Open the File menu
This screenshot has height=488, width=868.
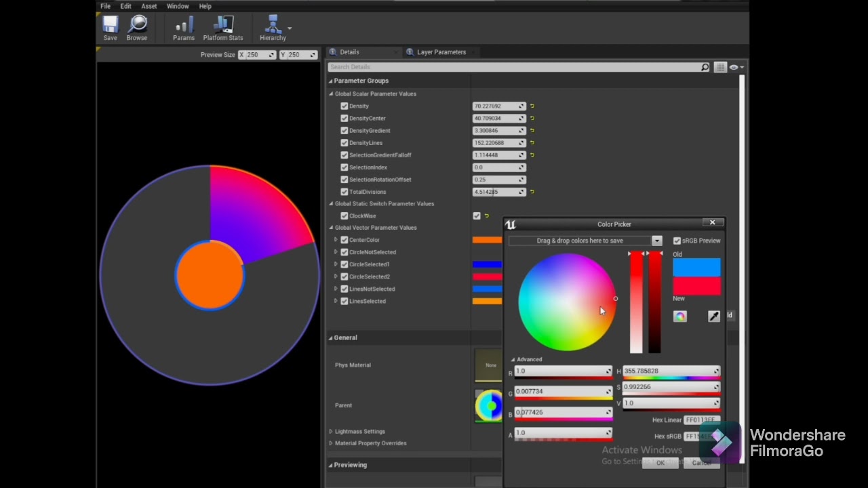tap(106, 6)
